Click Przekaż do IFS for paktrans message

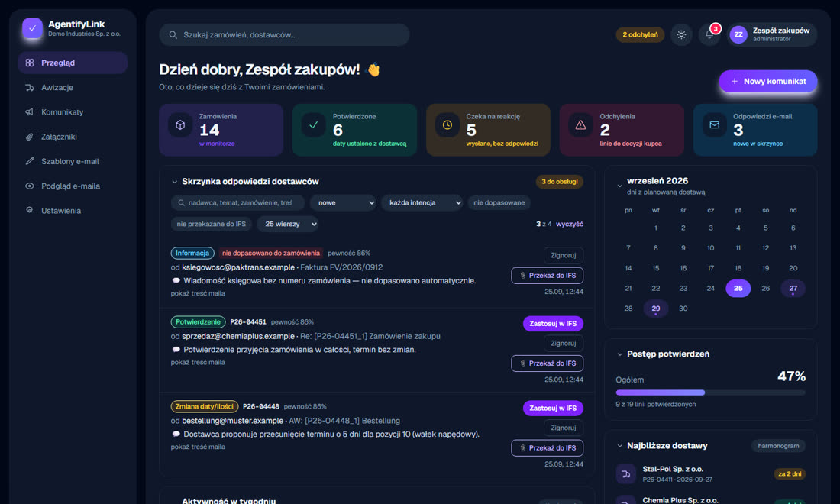[547, 276]
